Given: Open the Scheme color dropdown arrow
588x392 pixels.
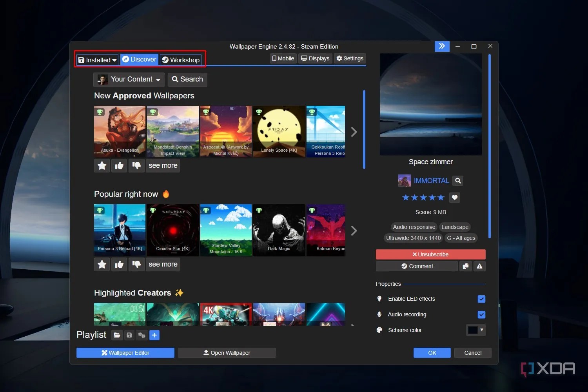Looking at the screenshot, I should [x=481, y=330].
